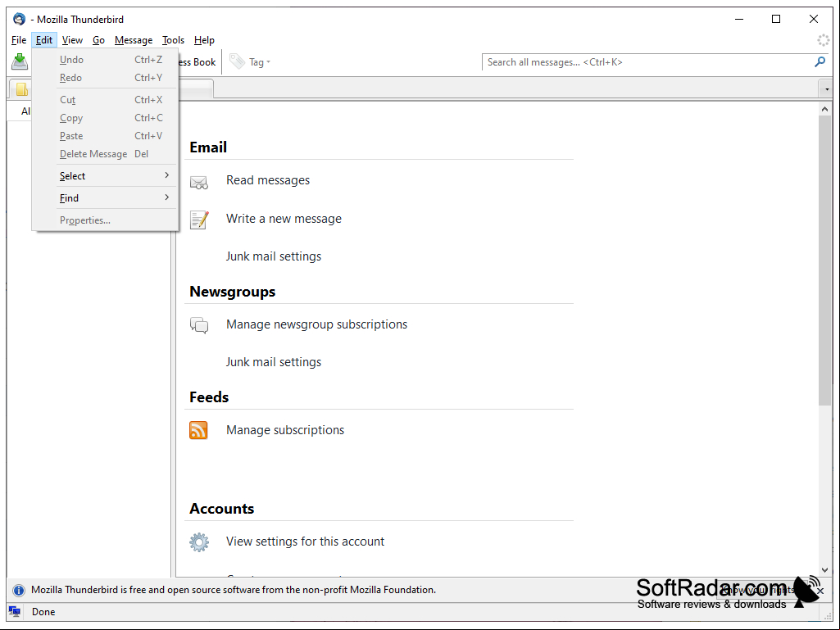Open the Tools menu
This screenshot has height=630, width=840.
click(x=173, y=40)
